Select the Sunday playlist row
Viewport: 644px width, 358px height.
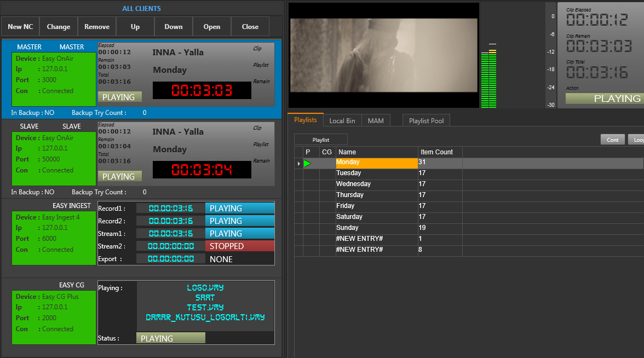click(376, 228)
